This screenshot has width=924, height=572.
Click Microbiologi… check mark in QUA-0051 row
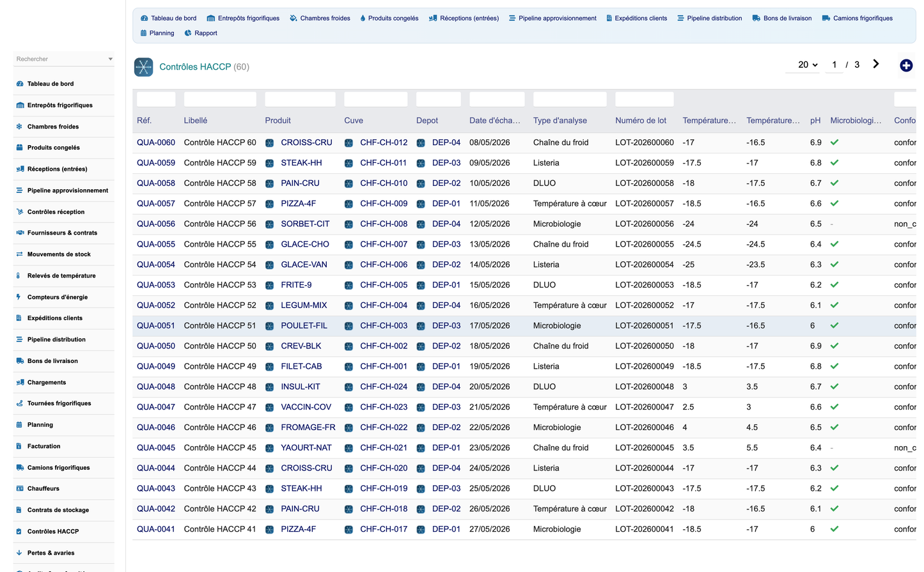pos(834,325)
